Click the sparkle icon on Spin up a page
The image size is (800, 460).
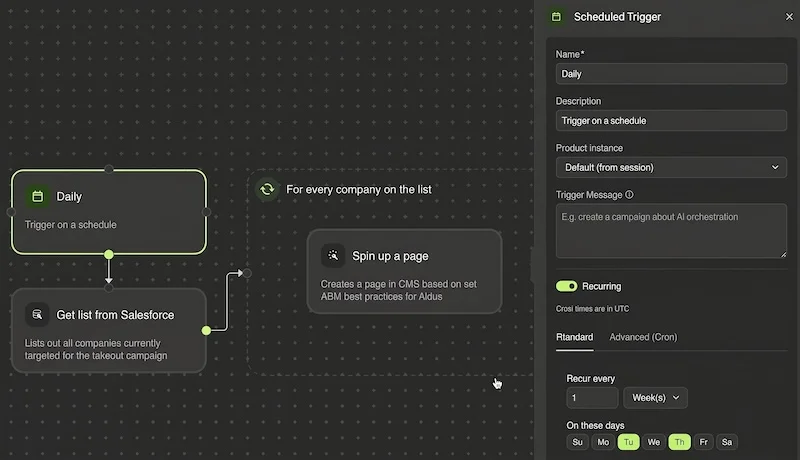click(333, 255)
